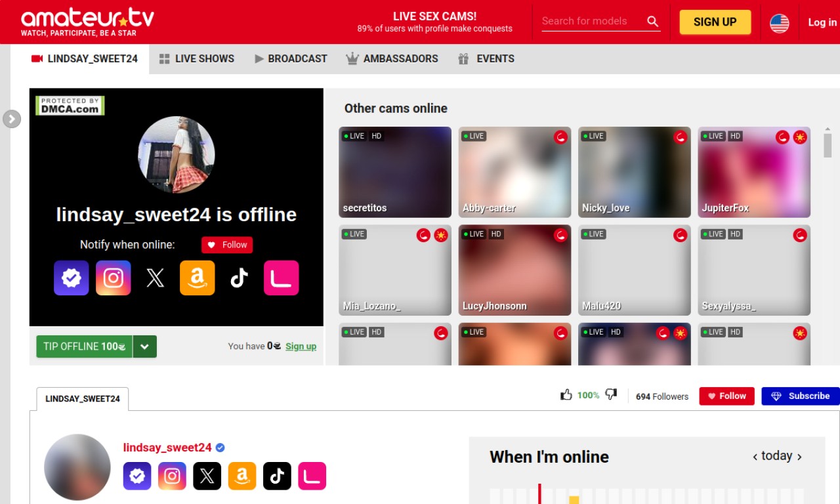Click Amazon icon in profile section
Image resolution: width=840 pixels, height=504 pixels.
pyautogui.click(x=242, y=476)
